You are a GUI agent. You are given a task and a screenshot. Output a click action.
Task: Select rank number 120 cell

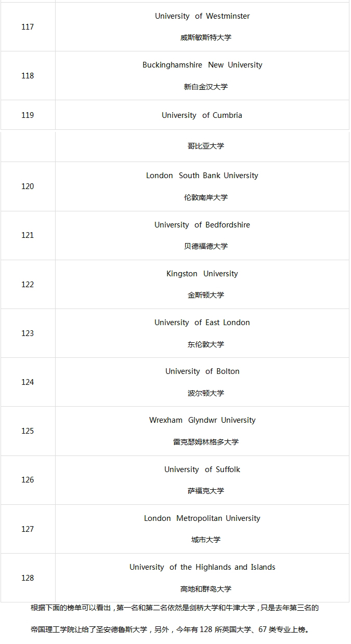tap(28, 186)
